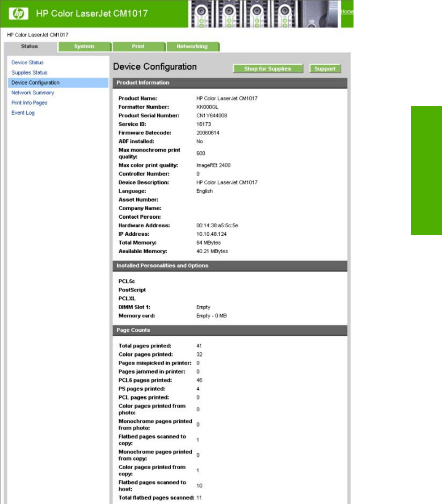Viewport: 442px width, 504px height.
Task: Open the Home link in the header
Action: (x=347, y=12)
